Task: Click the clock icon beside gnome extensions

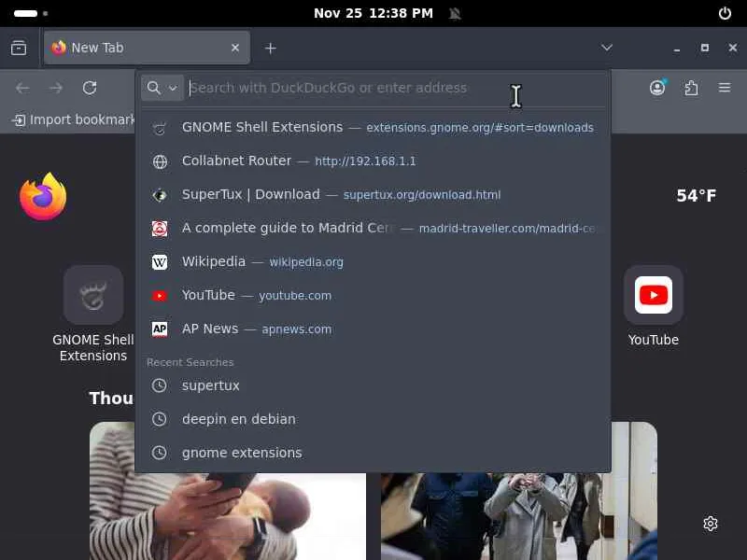Action: click(159, 453)
